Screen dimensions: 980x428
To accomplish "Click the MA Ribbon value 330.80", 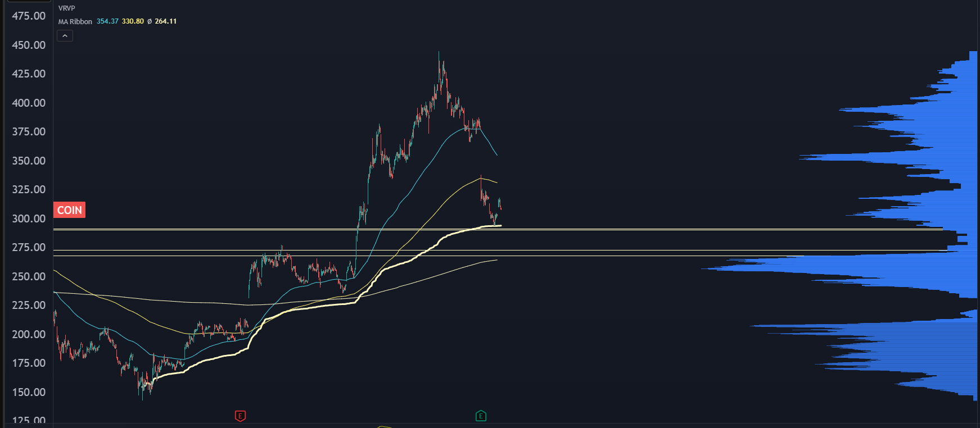I will pos(133,21).
